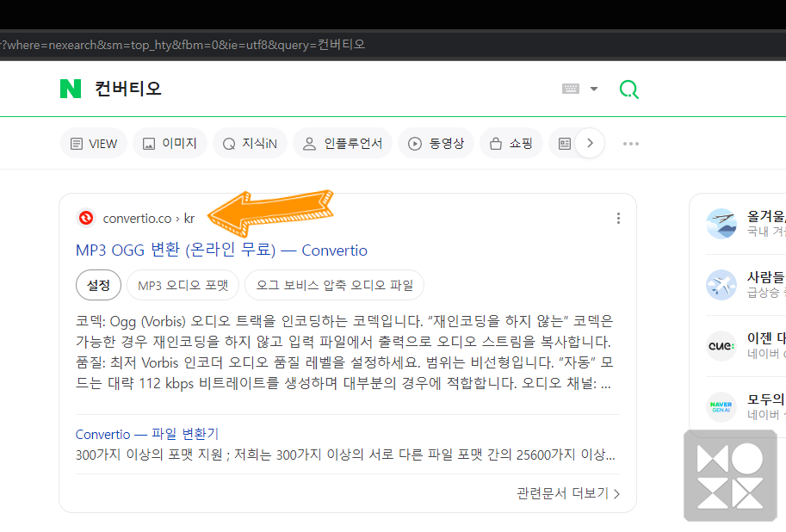This screenshot has width=786, height=532.
Task: Click the address bar URL text
Action: (x=183, y=45)
